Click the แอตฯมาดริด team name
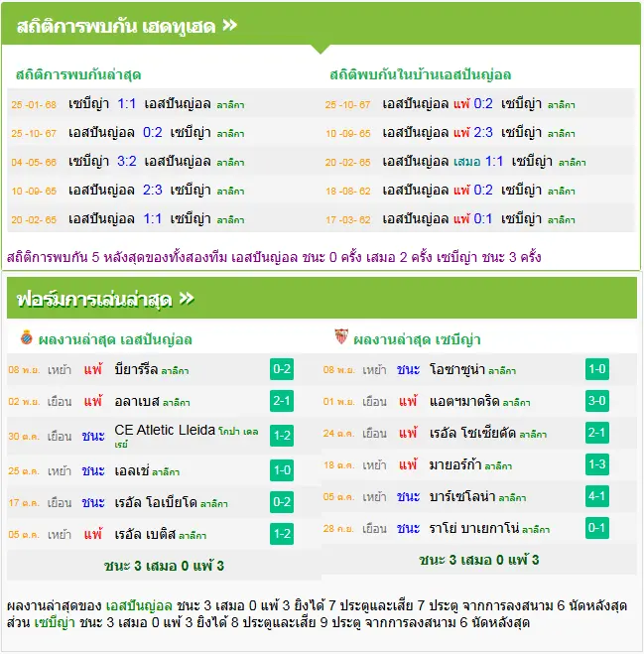Viewport: 644px width, 654px height. (x=464, y=401)
